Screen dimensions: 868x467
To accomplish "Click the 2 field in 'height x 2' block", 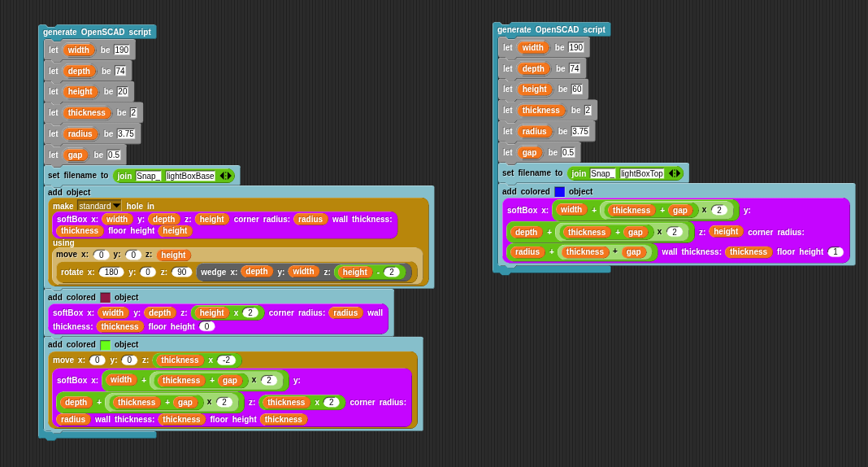I will (x=250, y=313).
